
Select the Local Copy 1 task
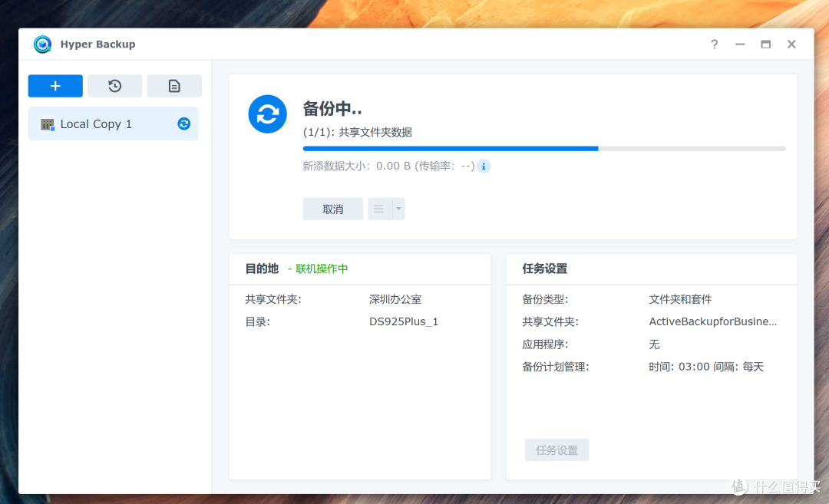[x=113, y=124]
